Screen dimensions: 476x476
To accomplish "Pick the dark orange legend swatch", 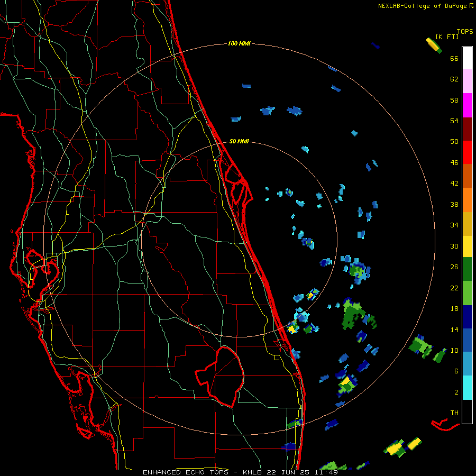I will (467, 176).
